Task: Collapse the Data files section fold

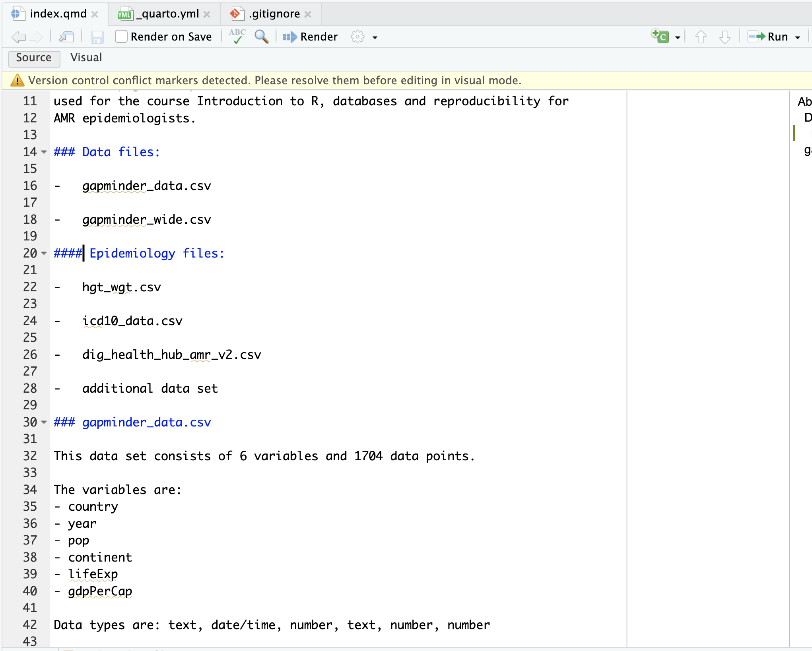Action: [44, 152]
